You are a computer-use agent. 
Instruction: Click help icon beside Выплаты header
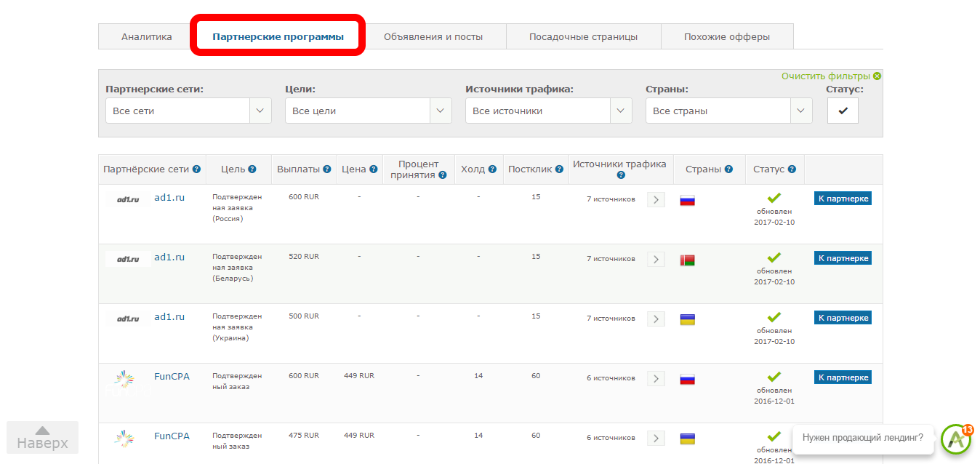[327, 169]
